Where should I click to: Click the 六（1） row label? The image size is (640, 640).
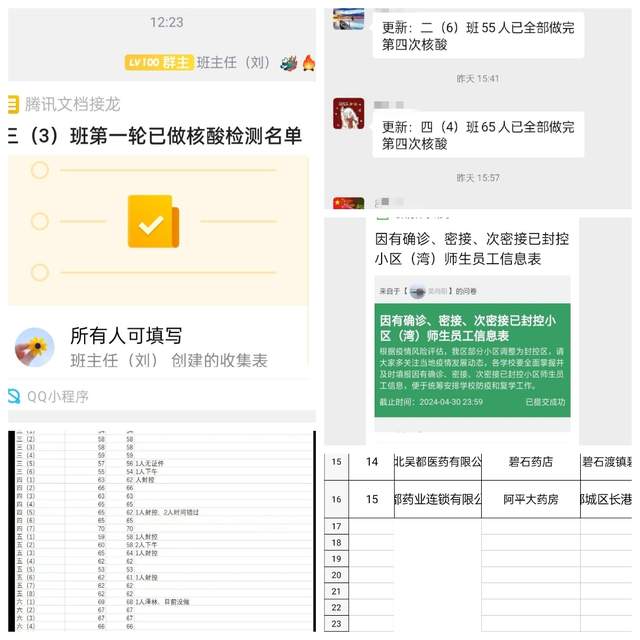26,602
